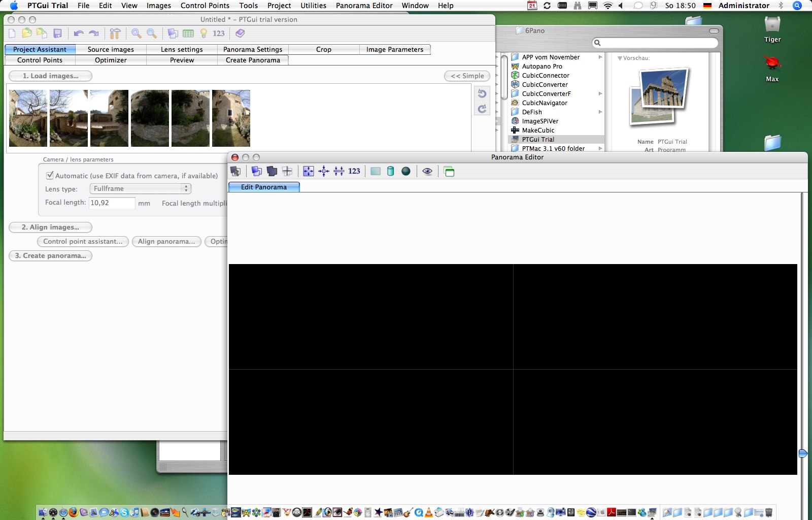812x520 pixels.
Task: Click the Align images button
Action: [50, 227]
